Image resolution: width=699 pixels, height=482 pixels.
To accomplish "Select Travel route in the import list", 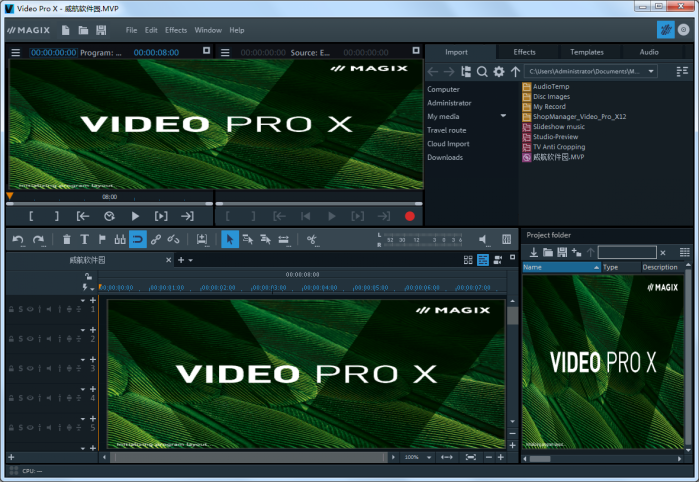I will (x=447, y=130).
